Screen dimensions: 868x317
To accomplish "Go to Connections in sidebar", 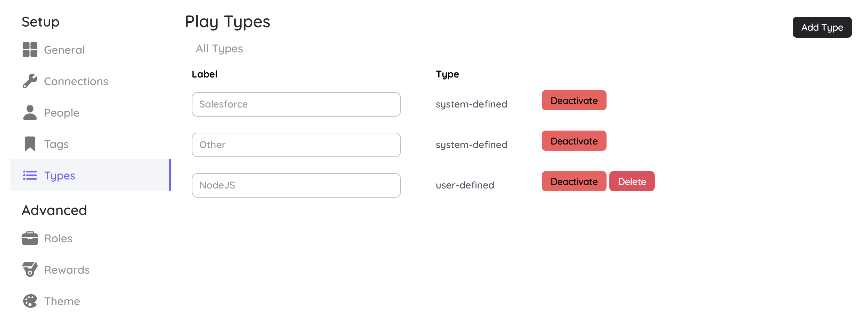I will pyautogui.click(x=91, y=81).
